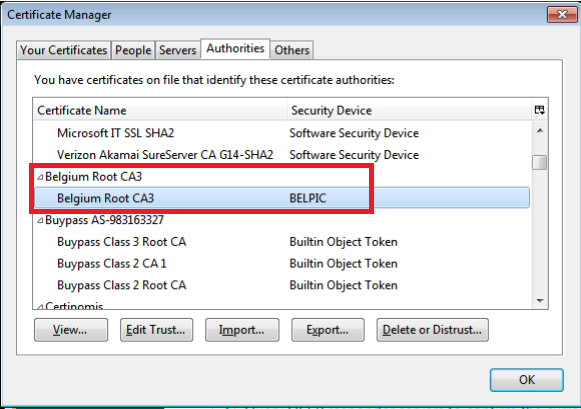Click Delete or Distrust... button

click(x=432, y=330)
